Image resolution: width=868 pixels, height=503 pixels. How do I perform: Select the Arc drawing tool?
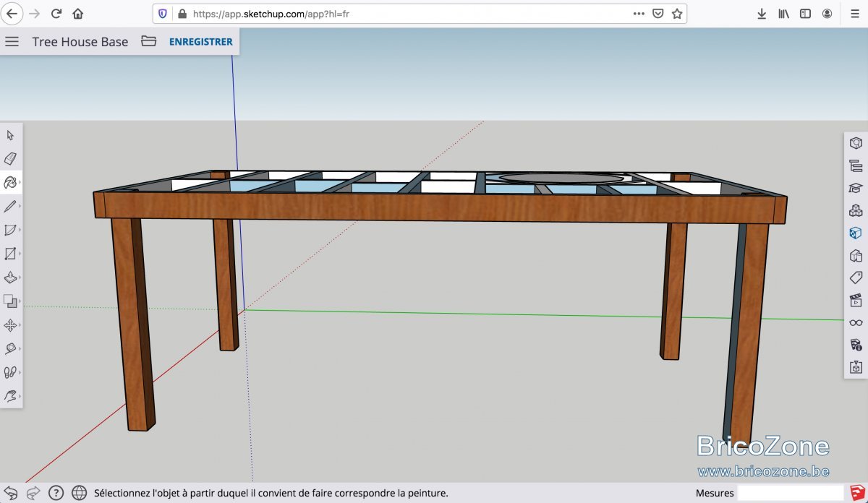[x=10, y=231]
